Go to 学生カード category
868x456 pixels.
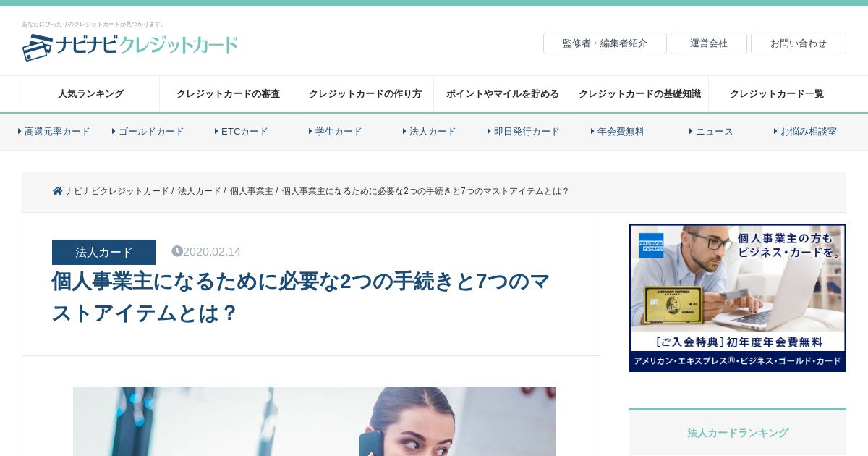(336, 132)
